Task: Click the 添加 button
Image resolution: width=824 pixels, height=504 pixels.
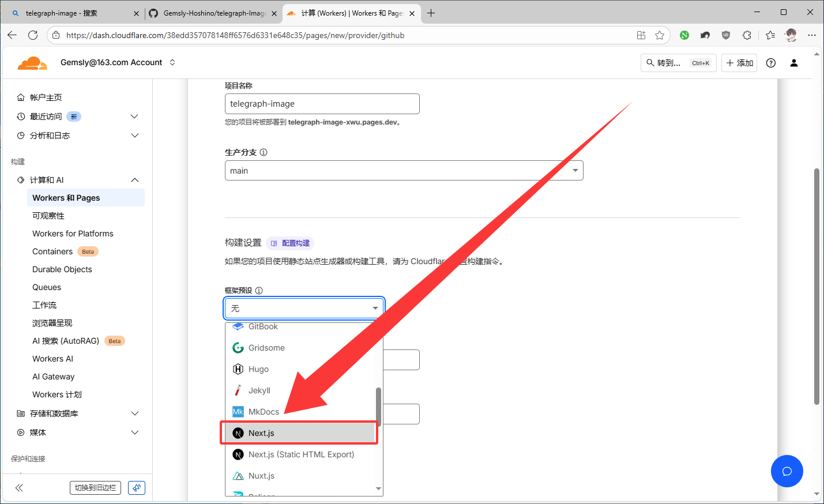Action: coord(739,63)
